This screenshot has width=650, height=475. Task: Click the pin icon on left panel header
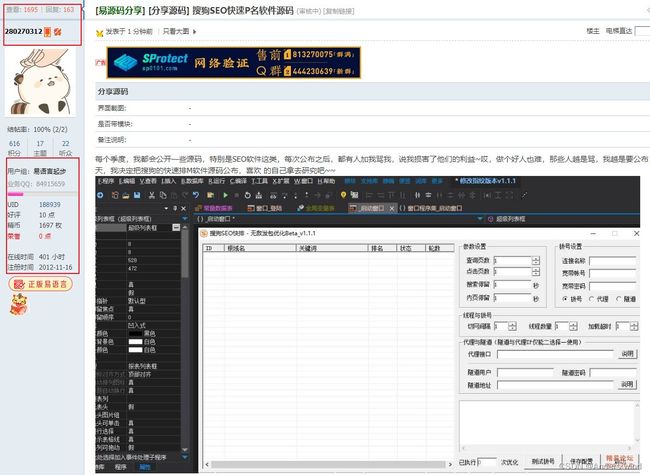tap(175, 208)
